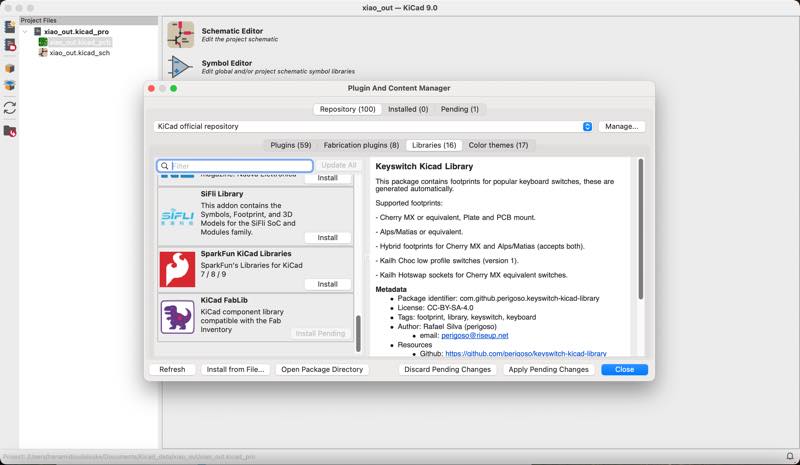Open the perigoso@riseup.net email link

(474, 336)
